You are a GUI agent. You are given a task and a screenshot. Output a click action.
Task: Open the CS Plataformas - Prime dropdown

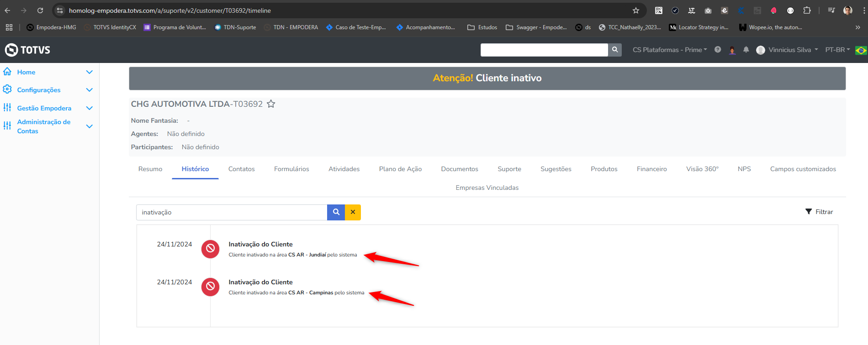(670, 50)
